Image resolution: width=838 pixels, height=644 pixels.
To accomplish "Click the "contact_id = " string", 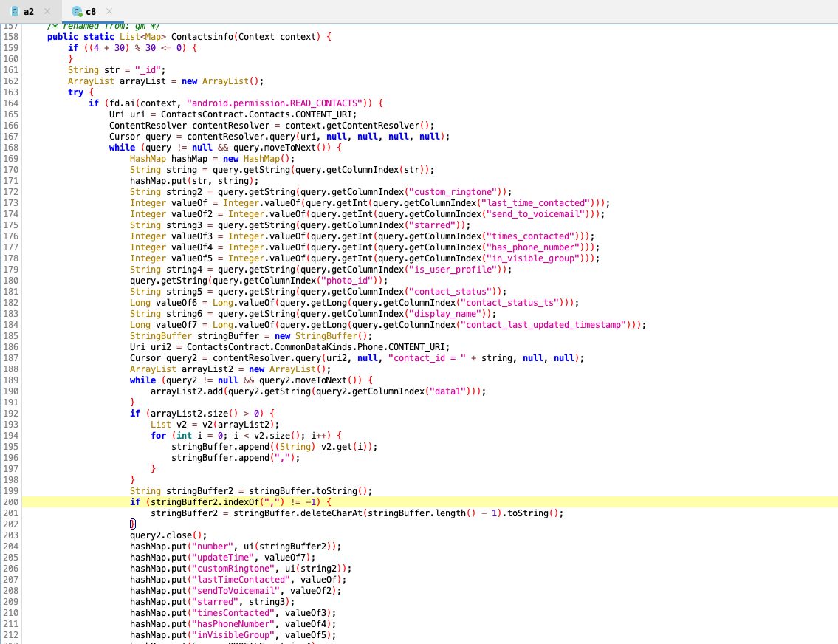I will (427, 358).
